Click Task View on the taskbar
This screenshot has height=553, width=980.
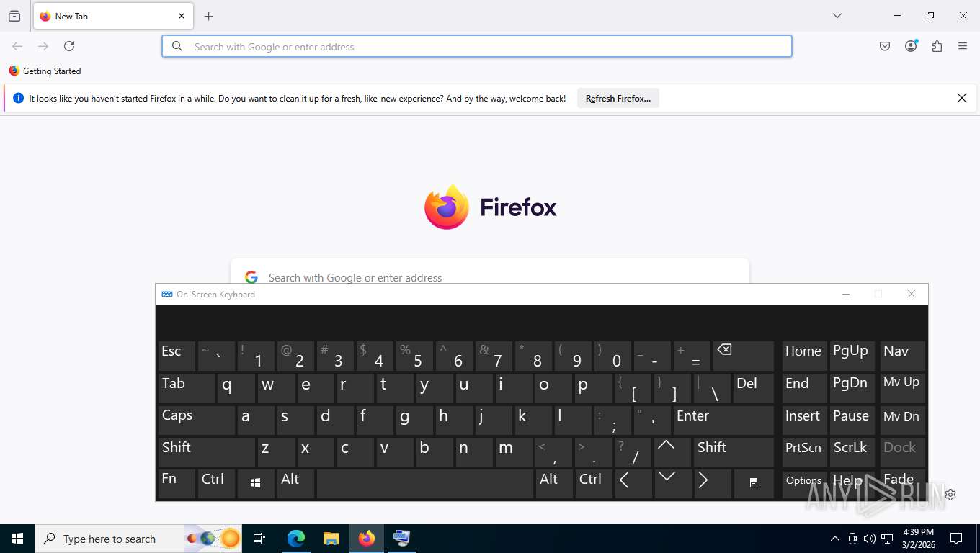click(259, 539)
